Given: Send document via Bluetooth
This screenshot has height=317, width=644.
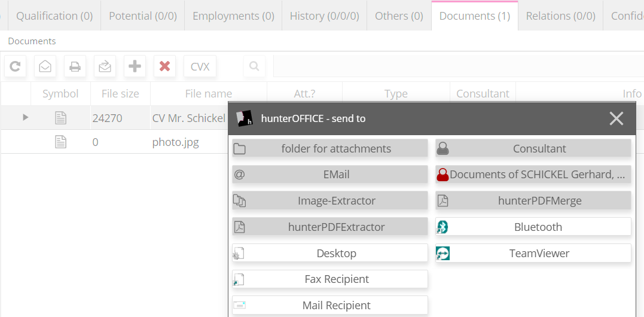Looking at the screenshot, I should (533, 227).
